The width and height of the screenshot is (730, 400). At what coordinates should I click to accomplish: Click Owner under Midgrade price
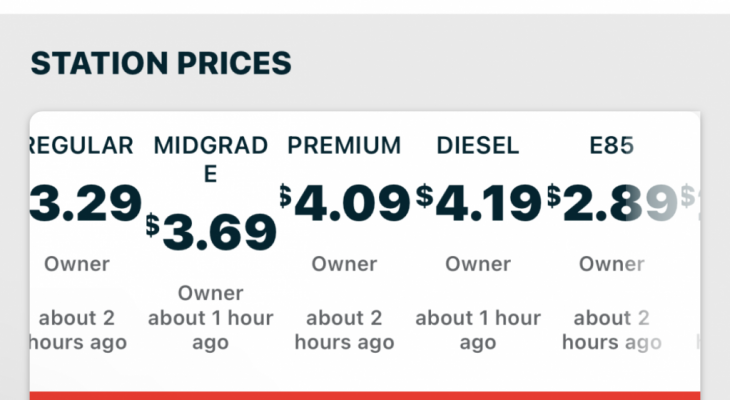(210, 293)
